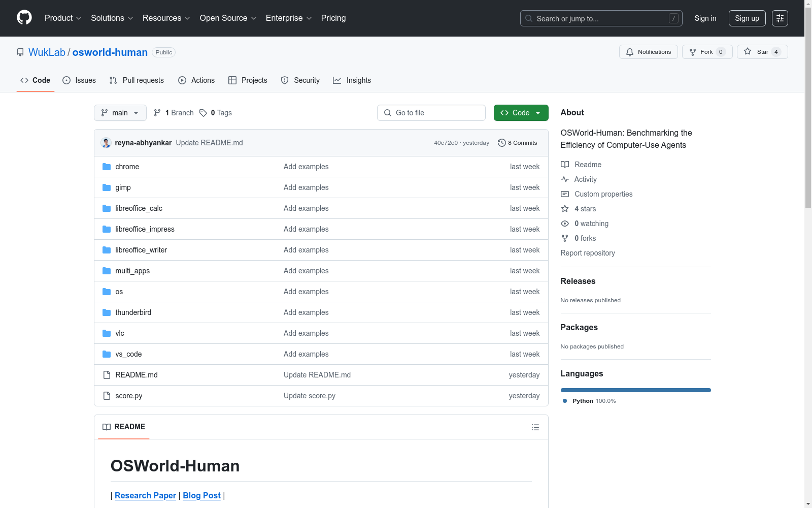Image resolution: width=812 pixels, height=508 pixels.
Task: Open the WukLab organization link
Action: click(47, 52)
